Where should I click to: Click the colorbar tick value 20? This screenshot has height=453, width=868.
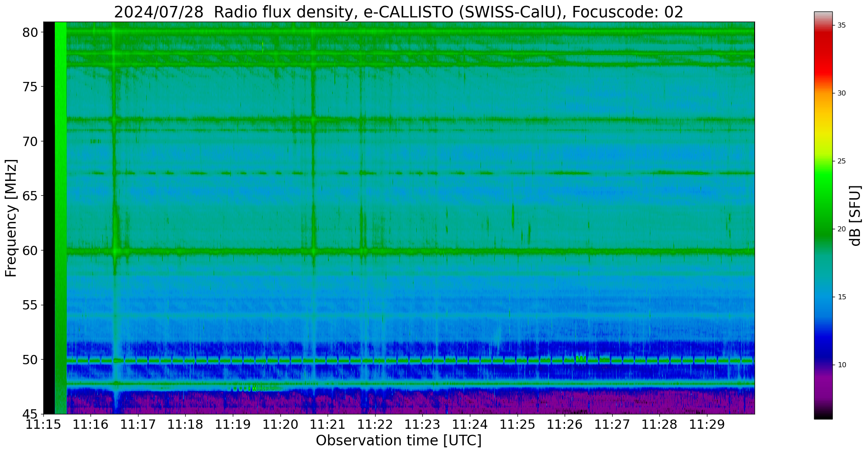[841, 229]
